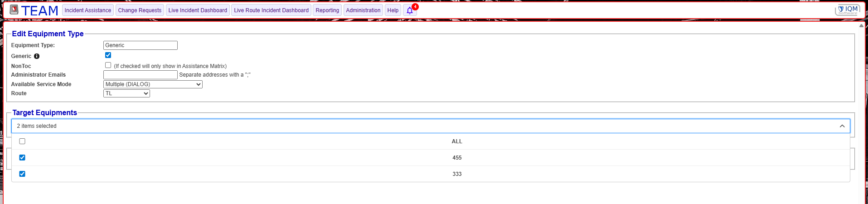Click the Administrator Emails input field

[x=140, y=75]
